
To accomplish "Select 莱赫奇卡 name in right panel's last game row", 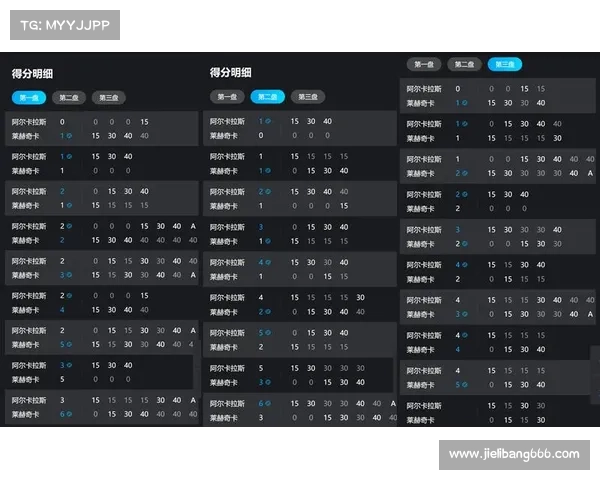I will tap(420, 420).
